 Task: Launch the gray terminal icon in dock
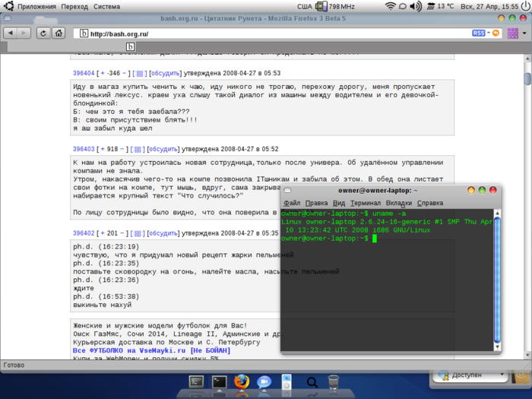coord(196,382)
